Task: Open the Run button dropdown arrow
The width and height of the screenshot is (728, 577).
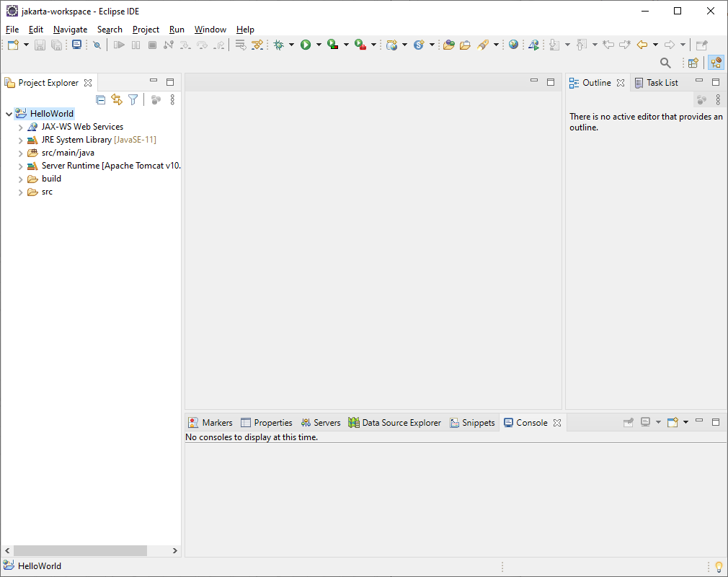Action: coord(319,45)
